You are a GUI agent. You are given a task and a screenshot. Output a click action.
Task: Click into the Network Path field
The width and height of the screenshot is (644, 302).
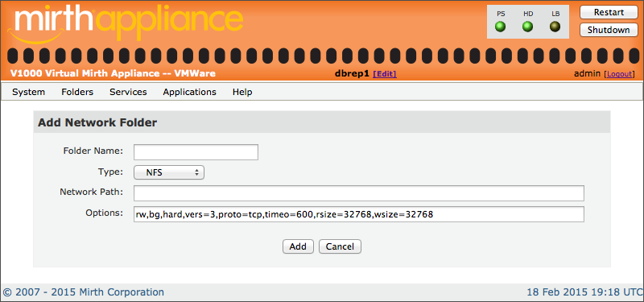pos(358,193)
